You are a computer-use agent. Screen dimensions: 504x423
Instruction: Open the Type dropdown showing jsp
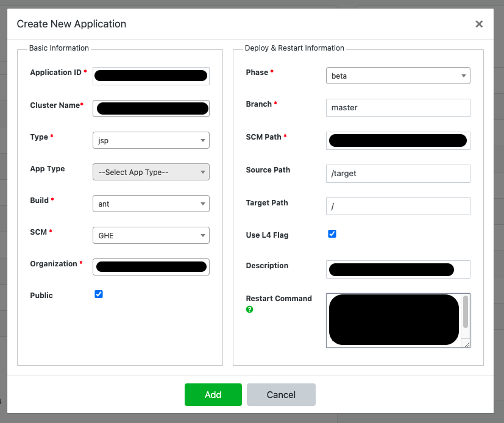pos(151,140)
